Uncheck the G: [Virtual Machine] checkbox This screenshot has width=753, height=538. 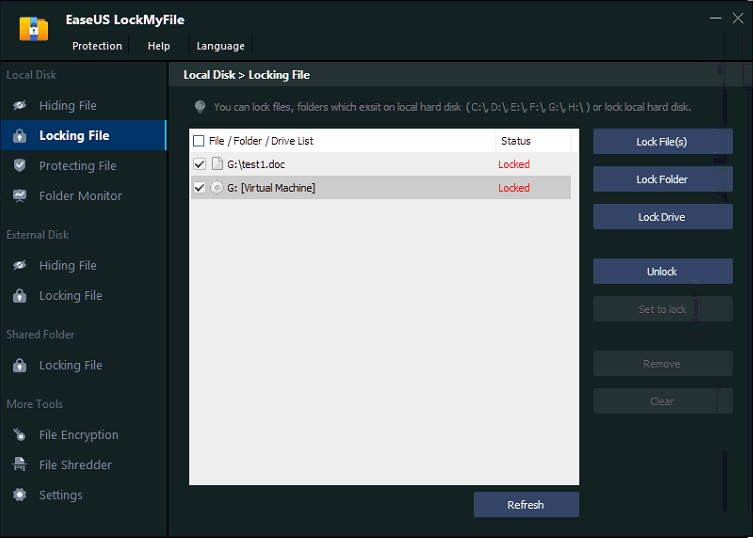[199, 188]
